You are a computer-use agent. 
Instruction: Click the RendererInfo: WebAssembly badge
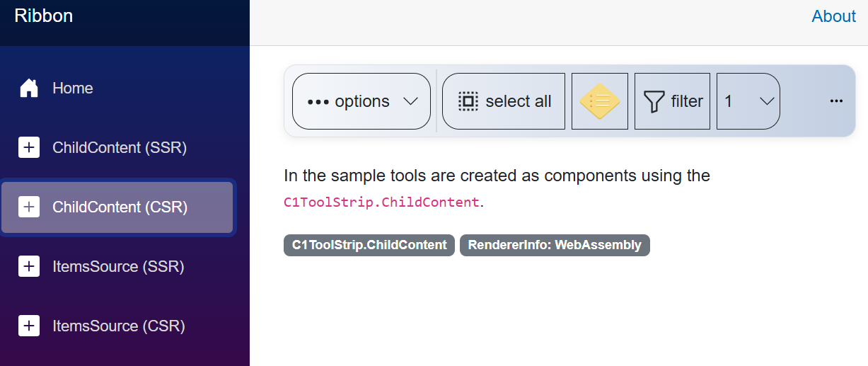click(x=555, y=245)
